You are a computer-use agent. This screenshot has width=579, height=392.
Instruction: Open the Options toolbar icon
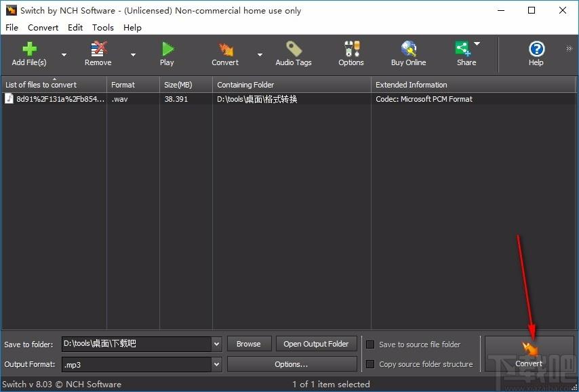pos(351,54)
